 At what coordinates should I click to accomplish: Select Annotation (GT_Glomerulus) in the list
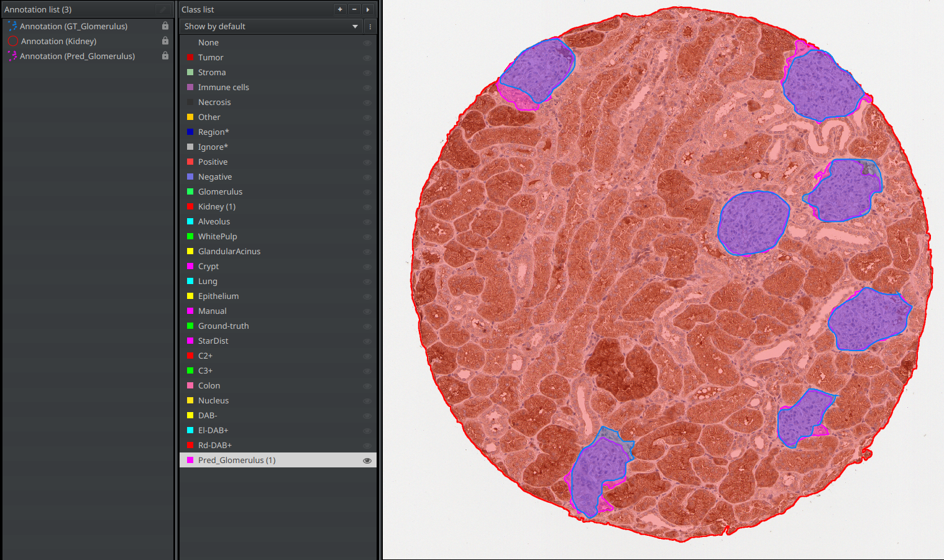pyautogui.click(x=73, y=26)
